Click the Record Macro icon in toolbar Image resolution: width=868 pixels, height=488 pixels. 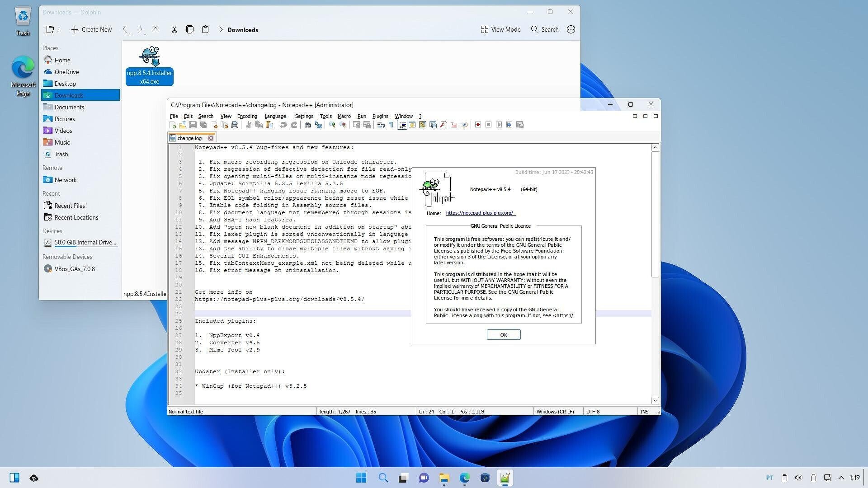click(x=477, y=125)
